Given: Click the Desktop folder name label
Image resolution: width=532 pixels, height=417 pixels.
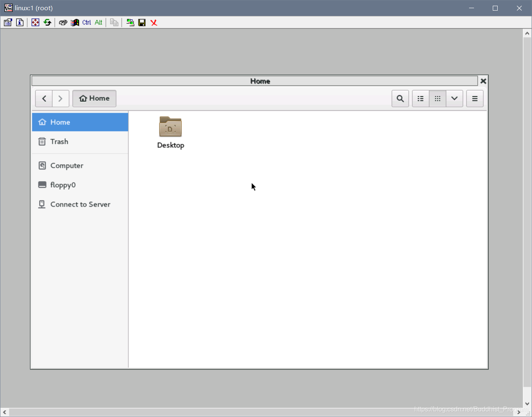Looking at the screenshot, I should 171,145.
